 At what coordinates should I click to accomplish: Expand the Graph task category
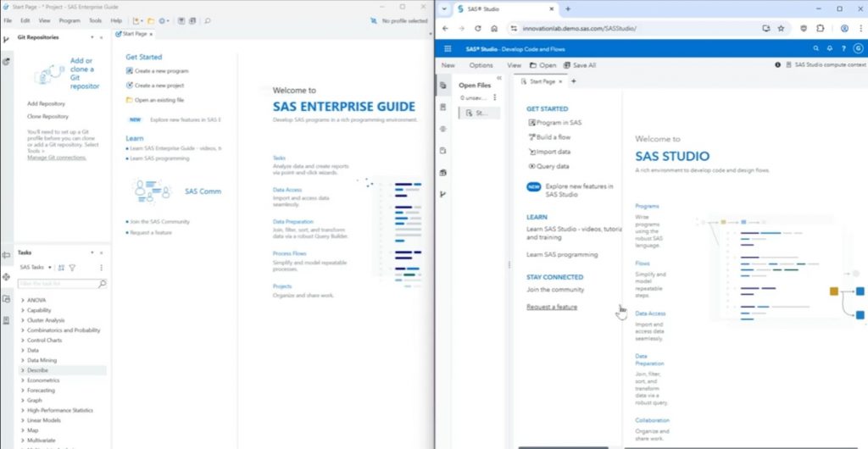coord(23,401)
